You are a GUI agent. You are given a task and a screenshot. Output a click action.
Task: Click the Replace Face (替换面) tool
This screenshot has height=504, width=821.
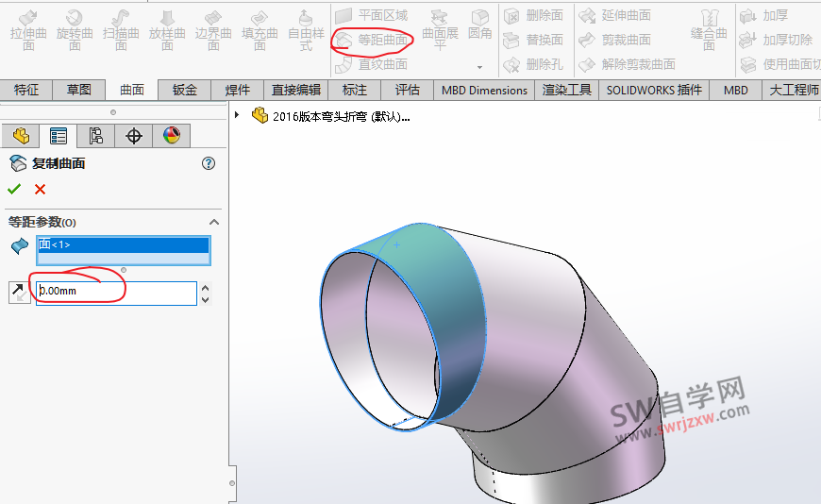tap(533, 40)
